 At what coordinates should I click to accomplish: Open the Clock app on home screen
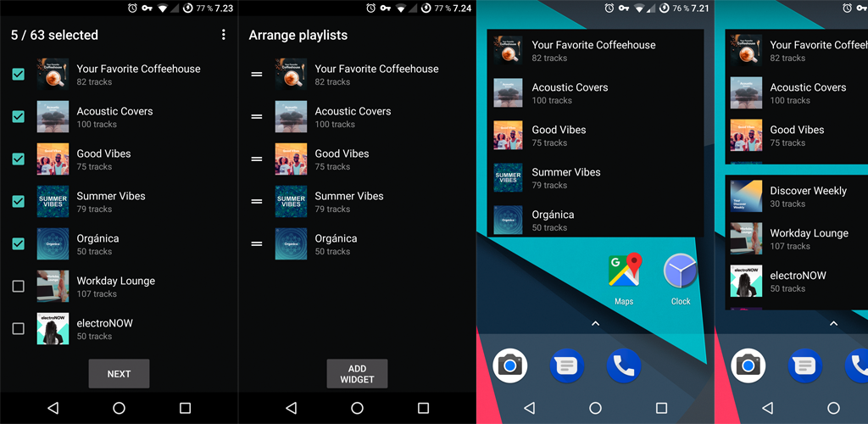tap(681, 279)
